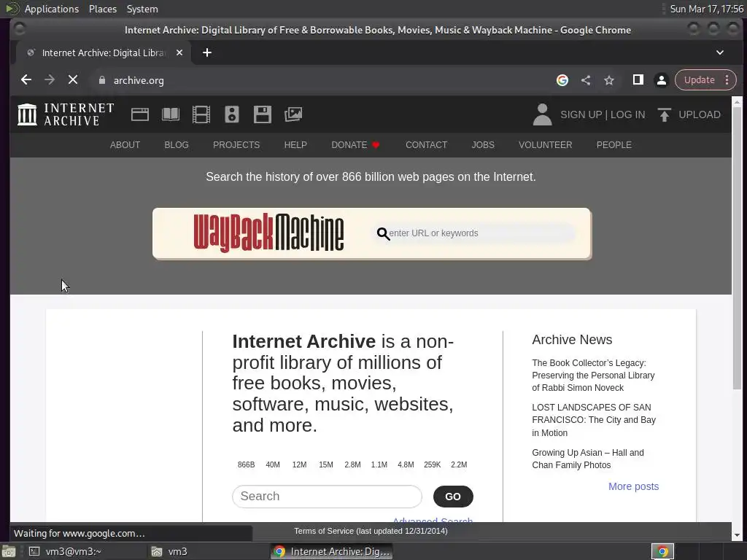
Task: Click the Chrome icon in the system tray
Action: click(662, 551)
